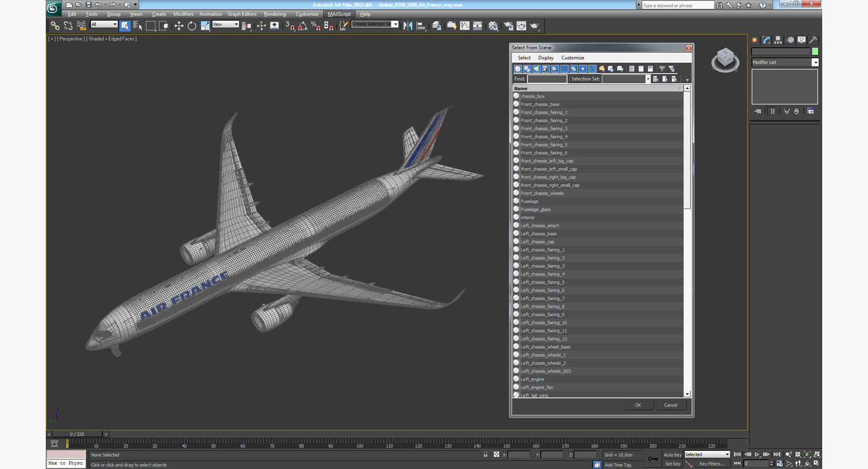Toggle Display Cameras filter in Select From Scene
Screen dimensions: 868x469
pos(545,69)
